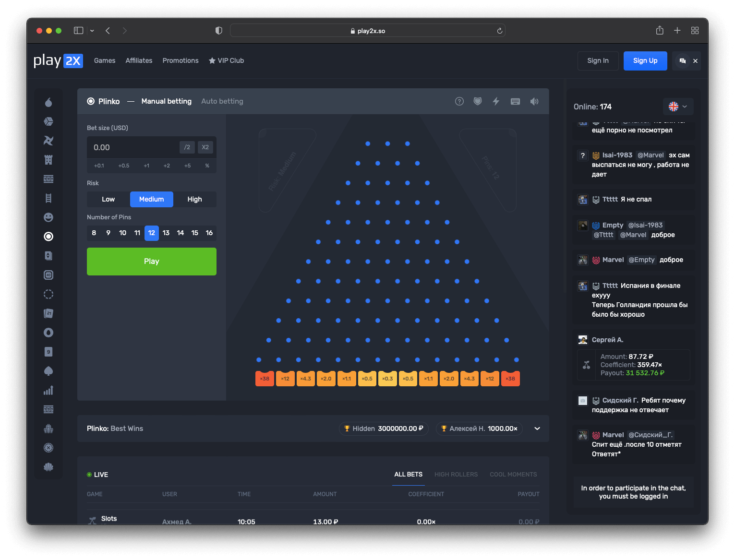The image size is (735, 560).
Task: Open the game help question mark
Action: point(459,101)
